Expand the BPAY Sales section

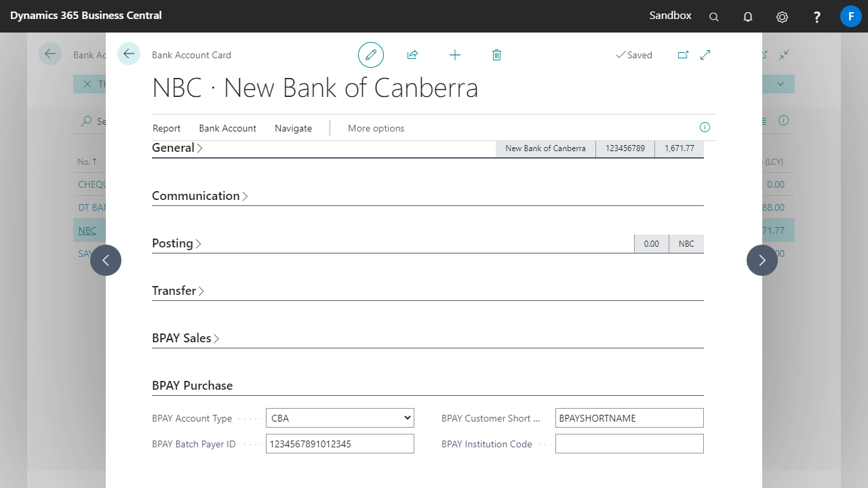186,338
